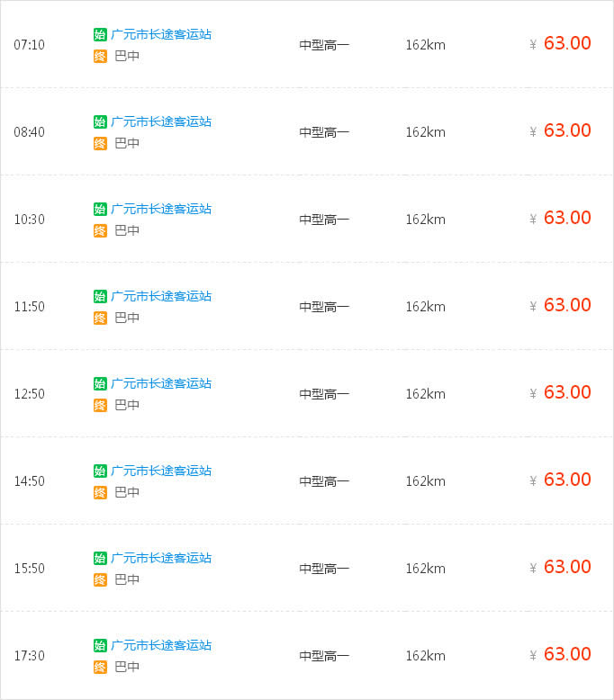Screen dimensions: 614x700
Task: Open 广元市长途客运站 link for 17:30 bus
Action: [x=161, y=645]
